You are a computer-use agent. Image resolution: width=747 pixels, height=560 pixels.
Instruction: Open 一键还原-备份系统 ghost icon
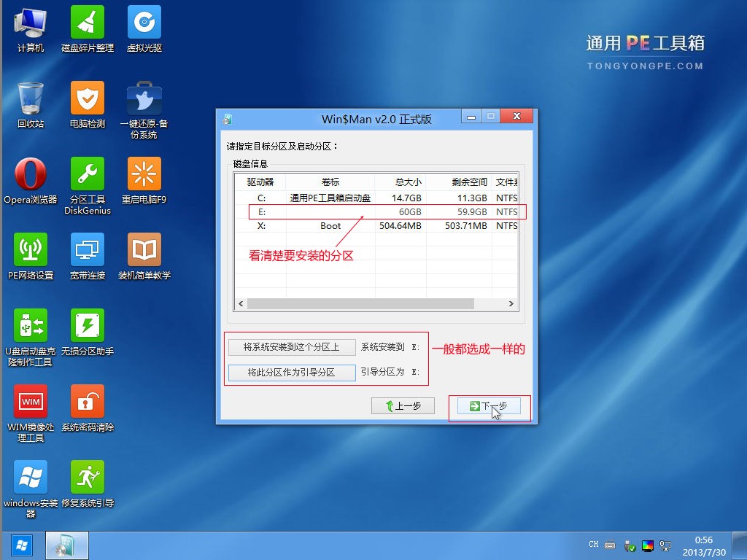coord(144,109)
